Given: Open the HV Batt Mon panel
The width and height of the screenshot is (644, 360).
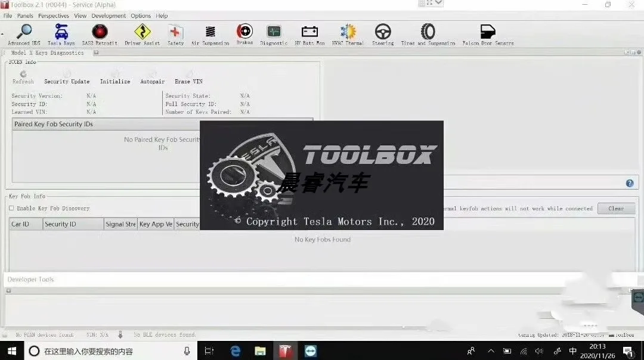Looking at the screenshot, I should (x=309, y=35).
